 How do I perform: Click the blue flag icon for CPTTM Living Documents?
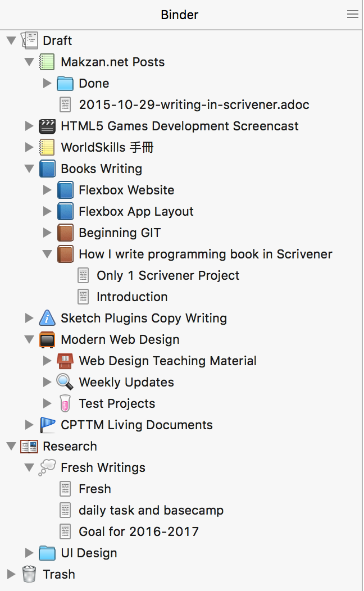click(48, 425)
